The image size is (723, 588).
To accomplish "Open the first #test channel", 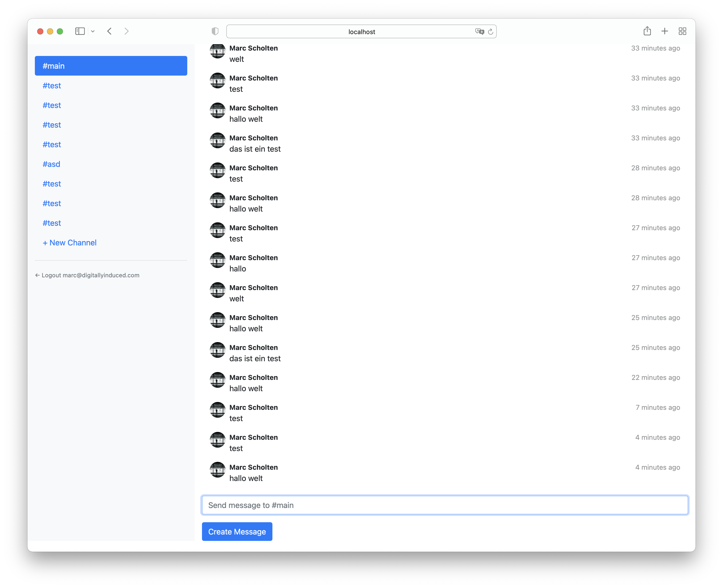I will 52,86.
